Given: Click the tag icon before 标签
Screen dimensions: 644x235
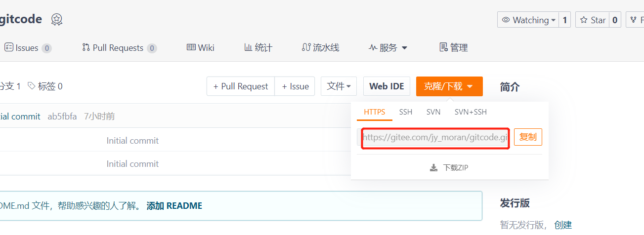Looking at the screenshot, I should [x=32, y=86].
